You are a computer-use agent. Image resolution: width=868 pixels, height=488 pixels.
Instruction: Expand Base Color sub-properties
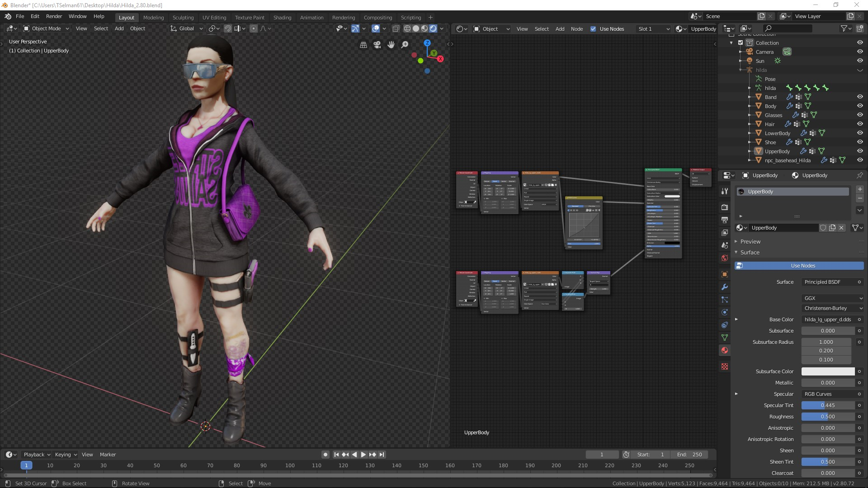736,319
